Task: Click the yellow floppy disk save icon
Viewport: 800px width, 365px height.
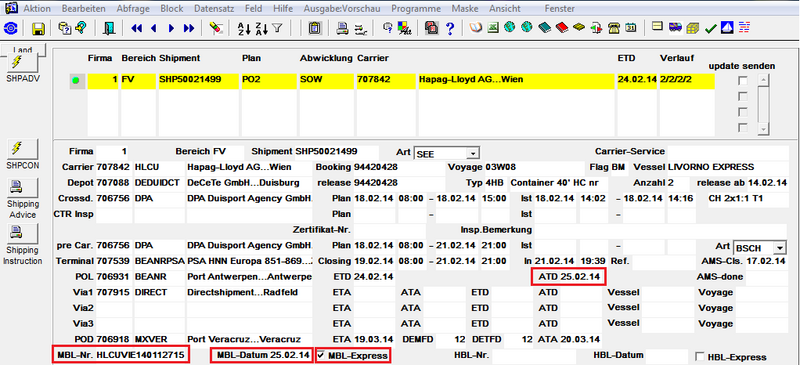Action: tap(38, 29)
